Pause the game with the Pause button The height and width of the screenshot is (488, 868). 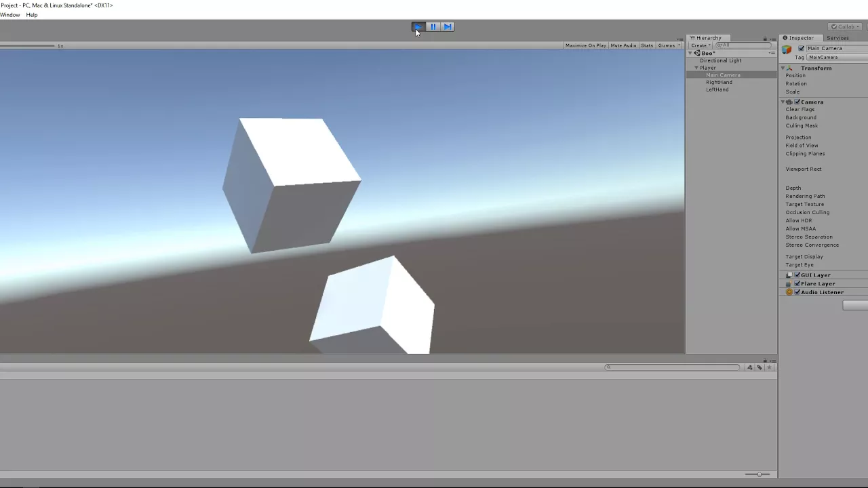click(x=433, y=27)
